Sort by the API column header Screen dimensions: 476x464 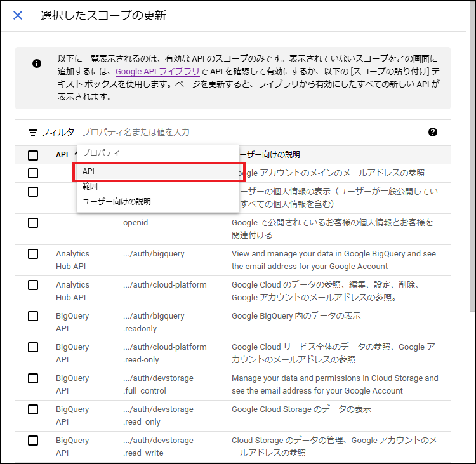(62, 155)
